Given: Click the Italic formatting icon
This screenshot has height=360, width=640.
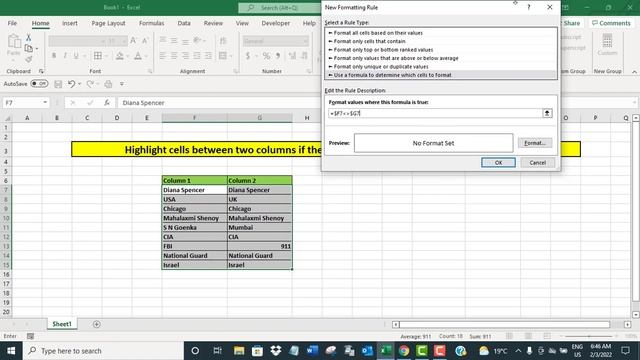Looking at the screenshot, I should point(65,56).
